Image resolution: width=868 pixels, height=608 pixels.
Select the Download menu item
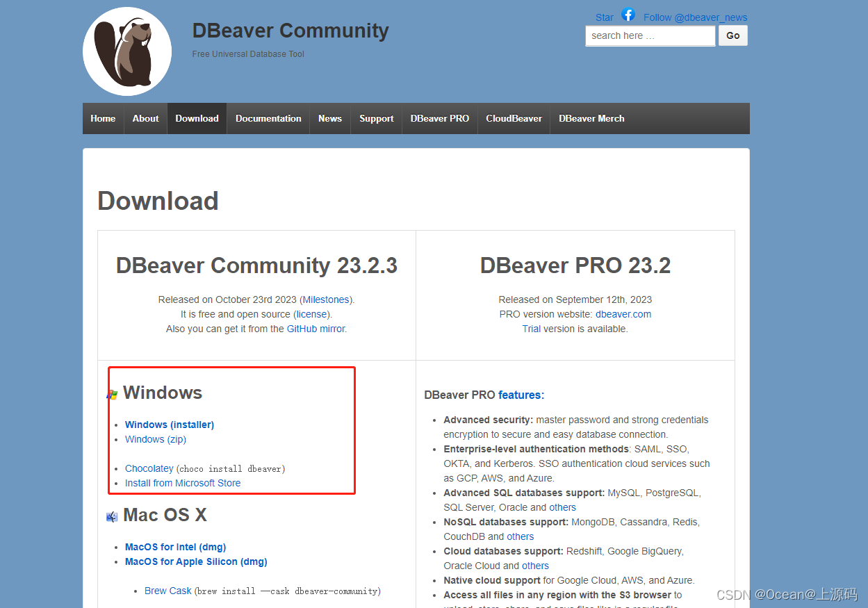point(197,119)
